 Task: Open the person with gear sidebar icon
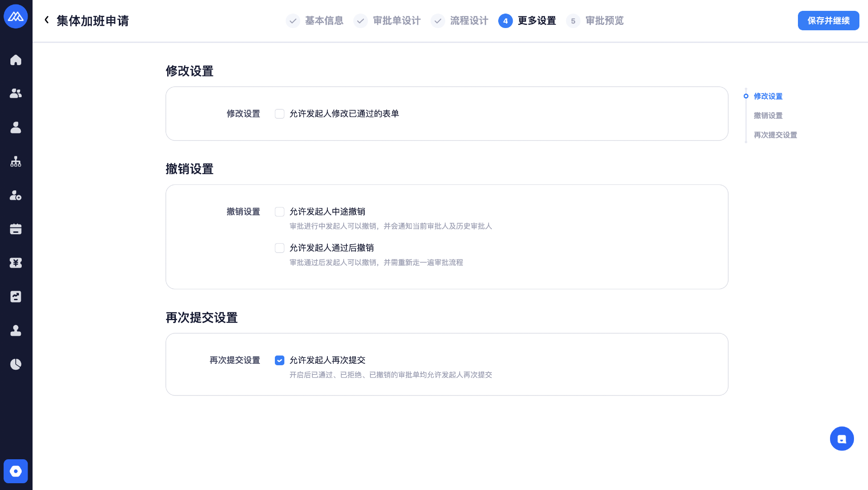tap(16, 195)
